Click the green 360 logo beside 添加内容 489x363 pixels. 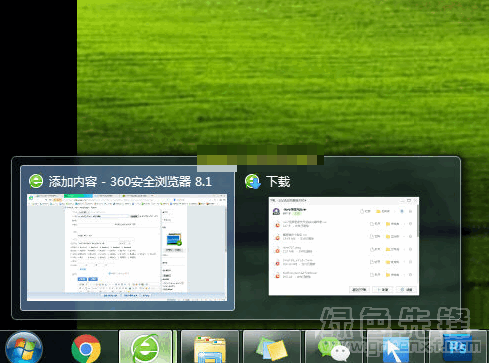36,181
